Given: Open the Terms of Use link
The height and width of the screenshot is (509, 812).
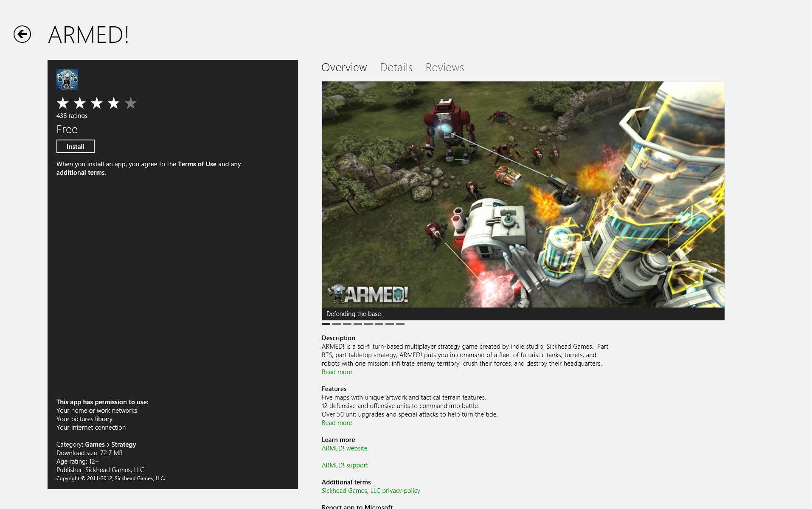Looking at the screenshot, I should point(197,164).
